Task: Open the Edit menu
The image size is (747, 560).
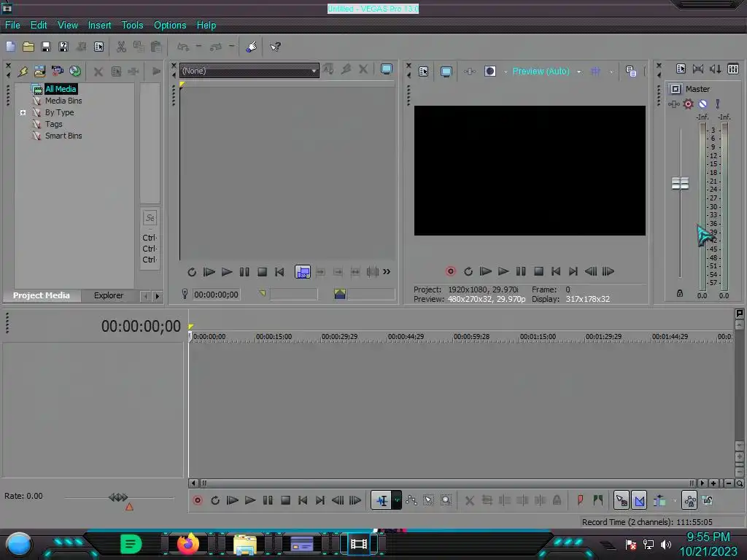Action: pos(39,26)
